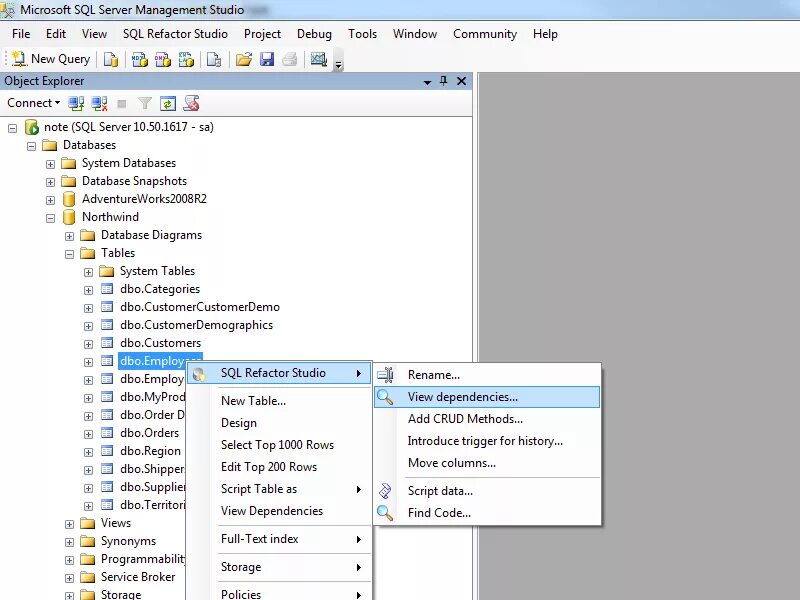Open the File menu
The image size is (800, 600).
click(x=21, y=34)
